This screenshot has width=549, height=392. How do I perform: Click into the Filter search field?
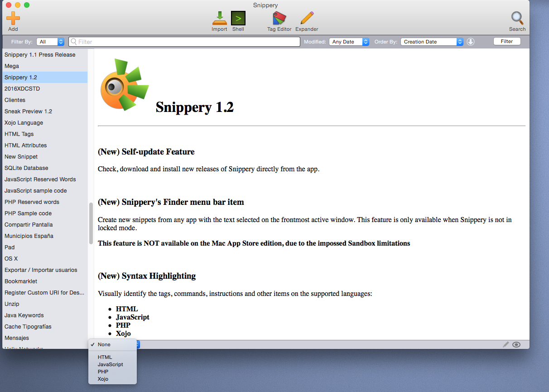[184, 42]
